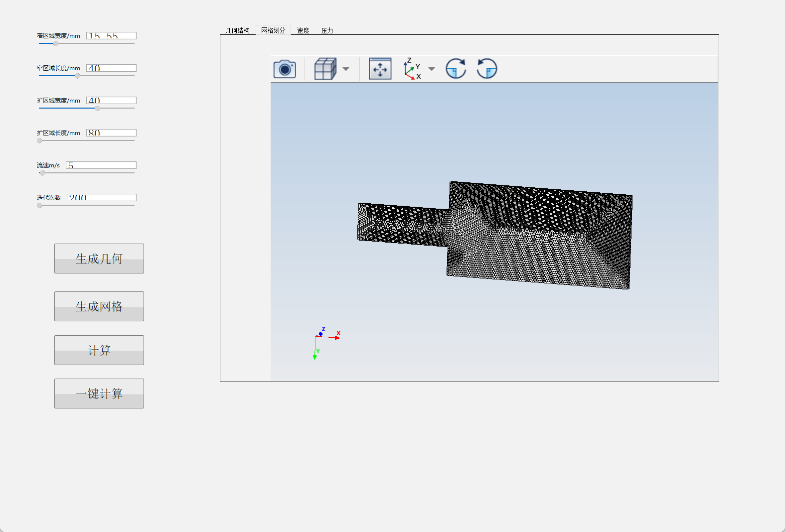
Task: Rotate view counterclockwise with the rotate icon
Action: pos(487,69)
